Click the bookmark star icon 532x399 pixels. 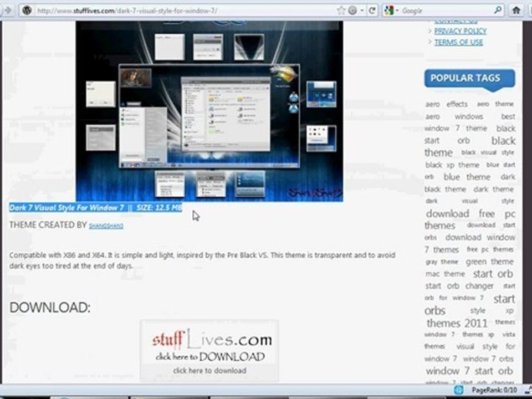[341, 10]
